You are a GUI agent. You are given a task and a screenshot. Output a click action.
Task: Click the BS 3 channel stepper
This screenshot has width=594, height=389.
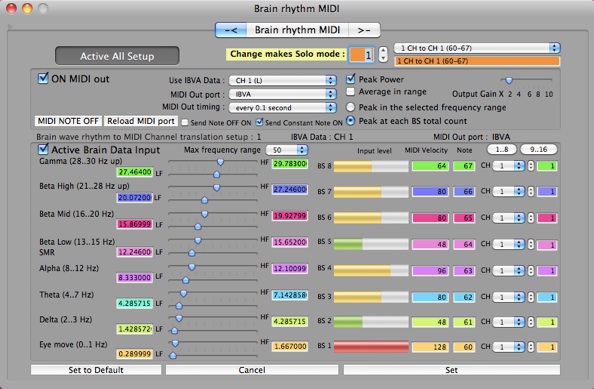pos(531,297)
